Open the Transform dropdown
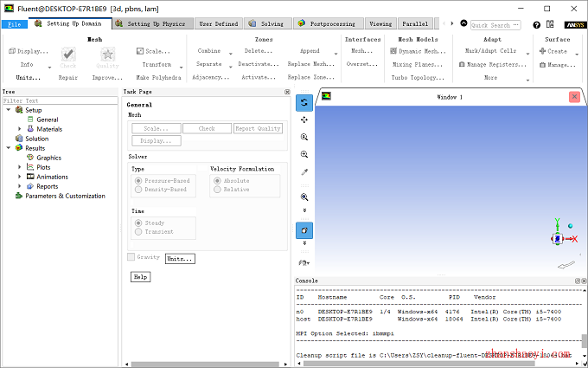Viewport: 588px width, 368px height. pyautogui.click(x=182, y=68)
